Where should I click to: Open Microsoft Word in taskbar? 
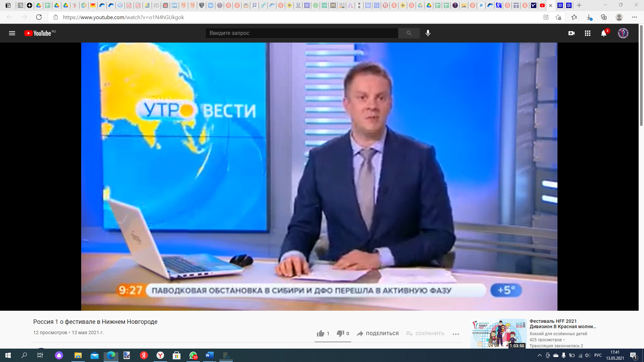point(210,355)
